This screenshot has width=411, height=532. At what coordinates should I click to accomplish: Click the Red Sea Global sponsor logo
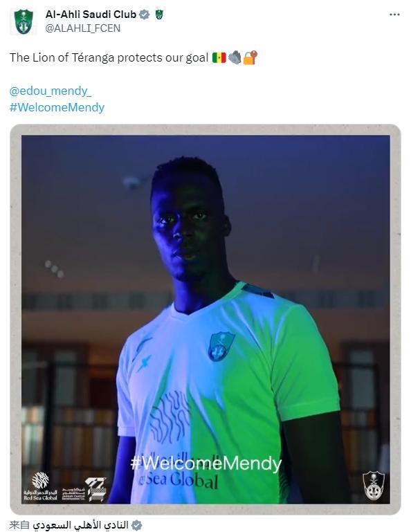[x=40, y=486]
